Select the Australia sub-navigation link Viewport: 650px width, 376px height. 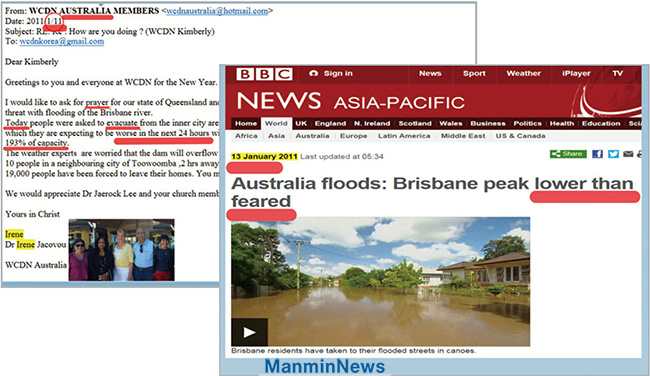coord(312,136)
